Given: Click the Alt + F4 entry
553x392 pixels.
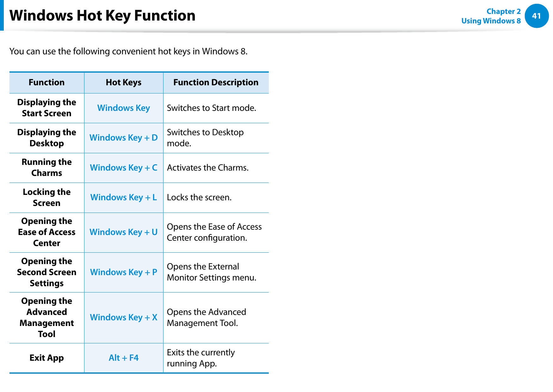Looking at the screenshot, I should [x=123, y=358].
